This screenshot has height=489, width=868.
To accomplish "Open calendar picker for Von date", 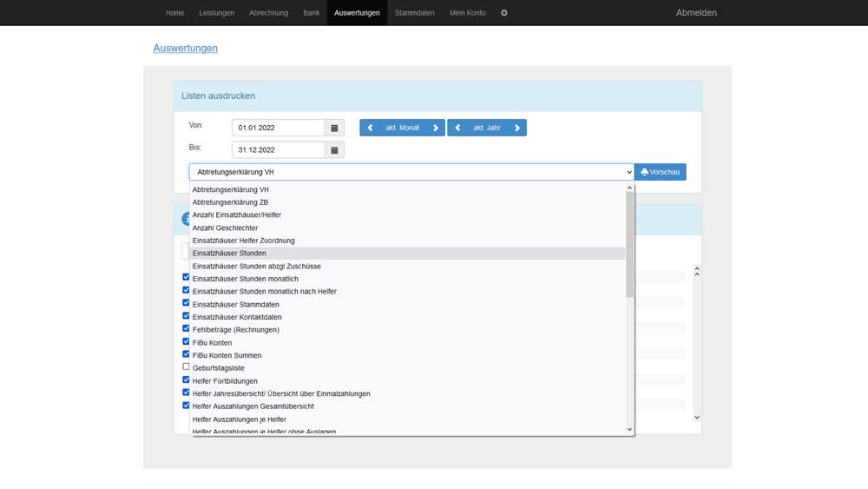I will pyautogui.click(x=334, y=128).
